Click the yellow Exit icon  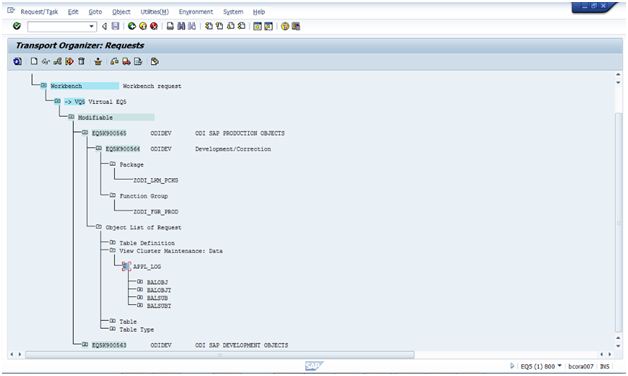click(143, 26)
